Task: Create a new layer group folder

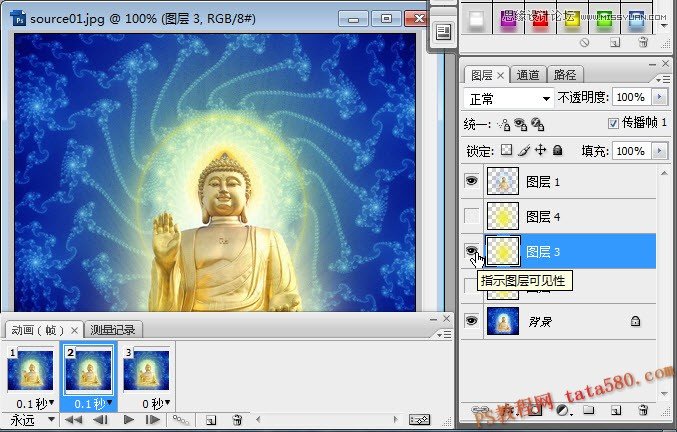Action: pos(589,410)
